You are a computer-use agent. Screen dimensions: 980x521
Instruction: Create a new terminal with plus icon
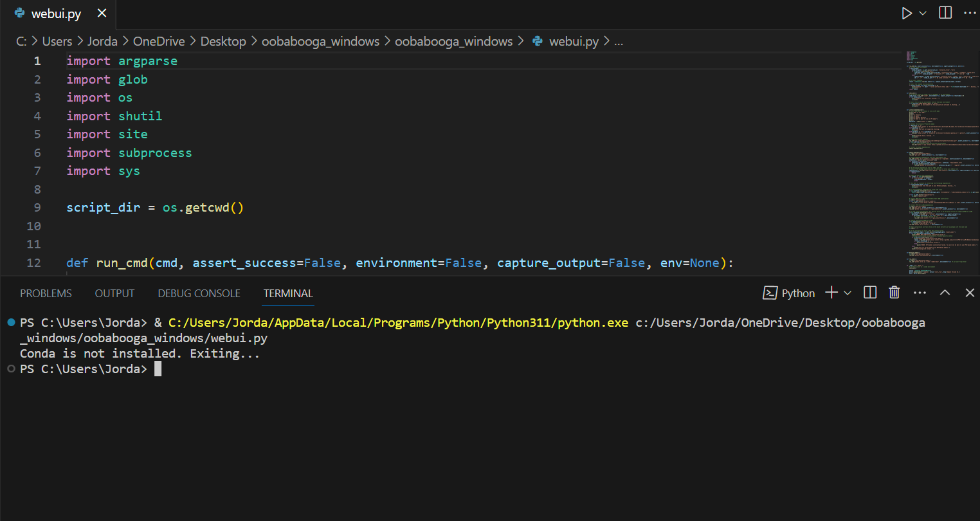(x=831, y=293)
